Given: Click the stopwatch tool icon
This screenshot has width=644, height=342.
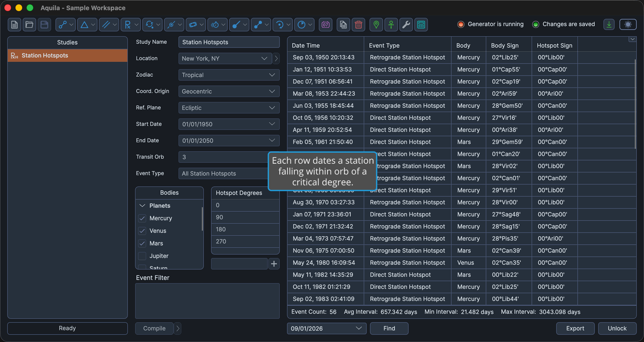Looking at the screenshot, I should coord(215,25).
